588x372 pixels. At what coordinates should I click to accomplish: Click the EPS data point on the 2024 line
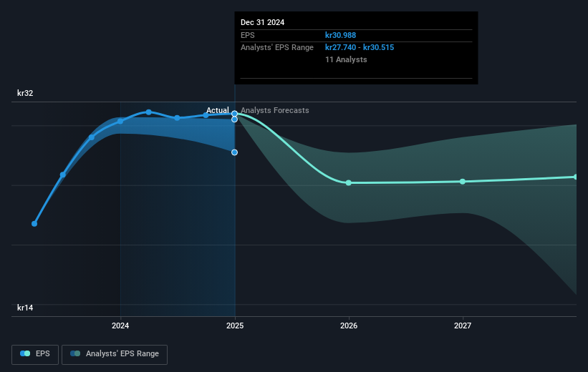pos(120,121)
